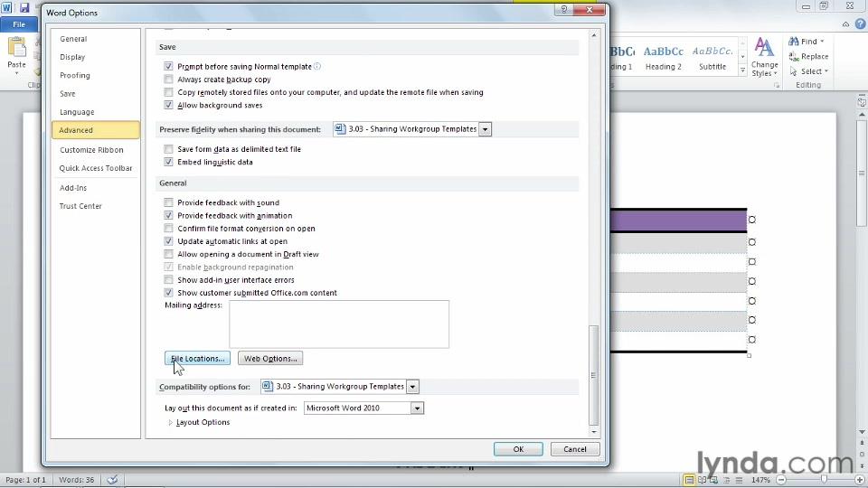The image size is (868, 488).
Task: Click the zoom slider handle
Action: point(825,480)
